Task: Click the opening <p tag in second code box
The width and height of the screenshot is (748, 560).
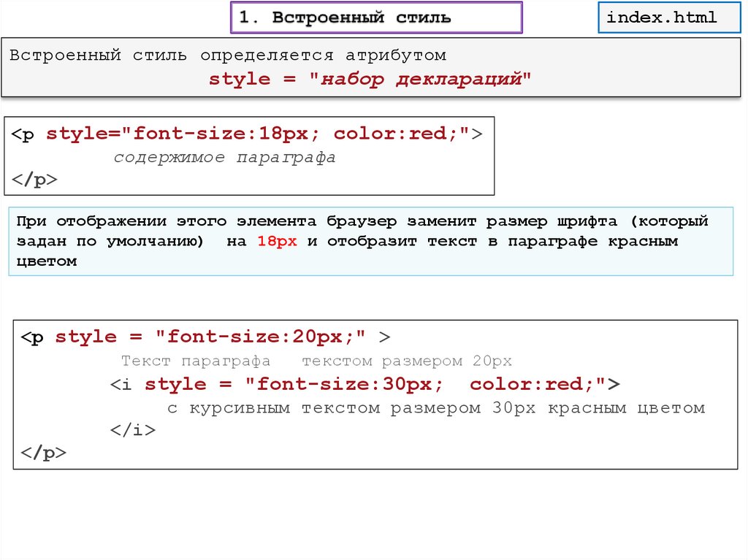Action: tap(33, 337)
